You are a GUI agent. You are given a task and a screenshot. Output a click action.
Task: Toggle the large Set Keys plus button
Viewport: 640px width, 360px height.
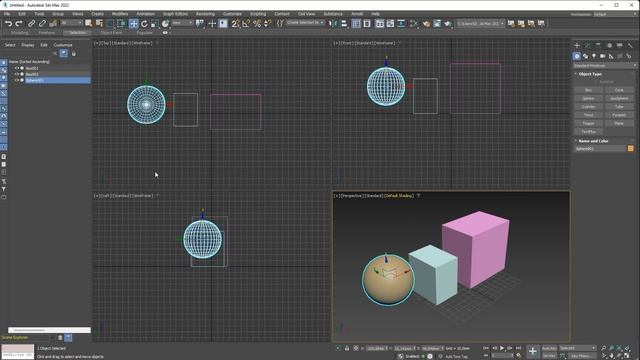coord(533,351)
